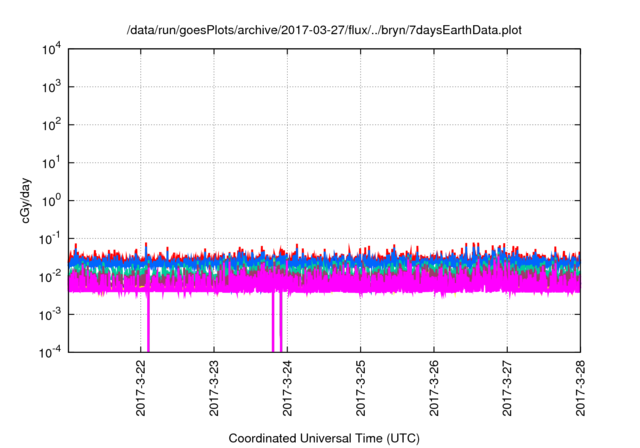
Task: Click the 10^-1 y-axis tick label
Action: coord(51,239)
